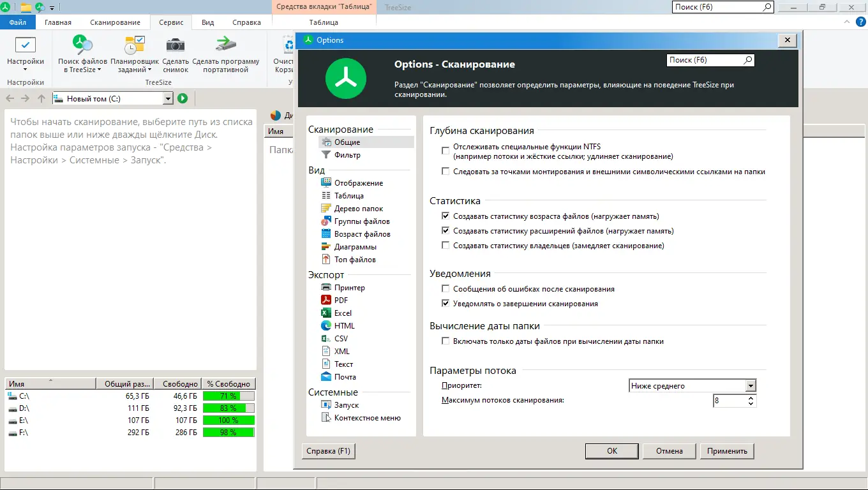Open Контекстное меню system settings
The image size is (868, 490).
click(368, 418)
